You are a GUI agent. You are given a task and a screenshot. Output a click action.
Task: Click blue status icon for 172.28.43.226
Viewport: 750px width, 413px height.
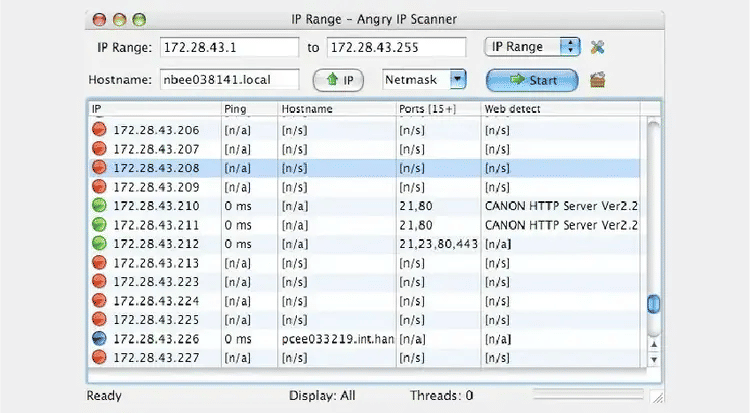99,339
